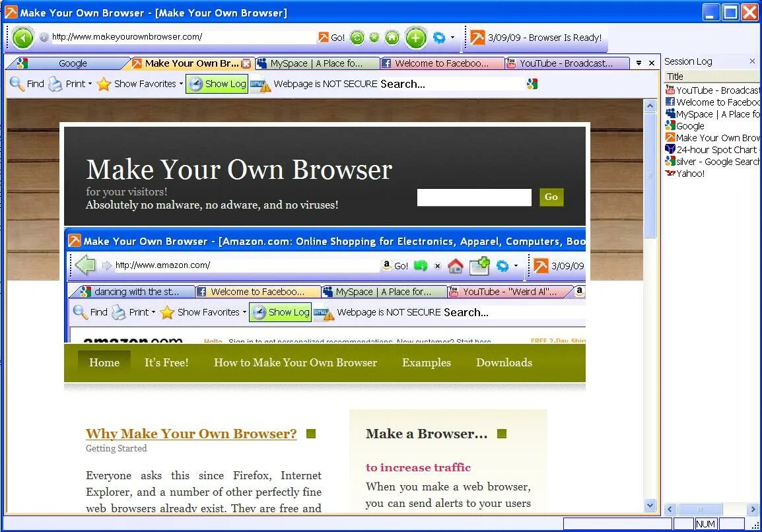Open Make Your Own Brow entry in Session Log
The width and height of the screenshot is (762, 532).
(x=712, y=137)
